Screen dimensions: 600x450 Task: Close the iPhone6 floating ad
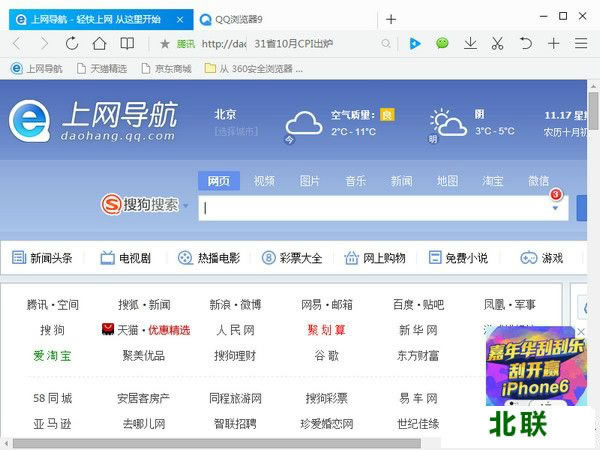[581, 331]
